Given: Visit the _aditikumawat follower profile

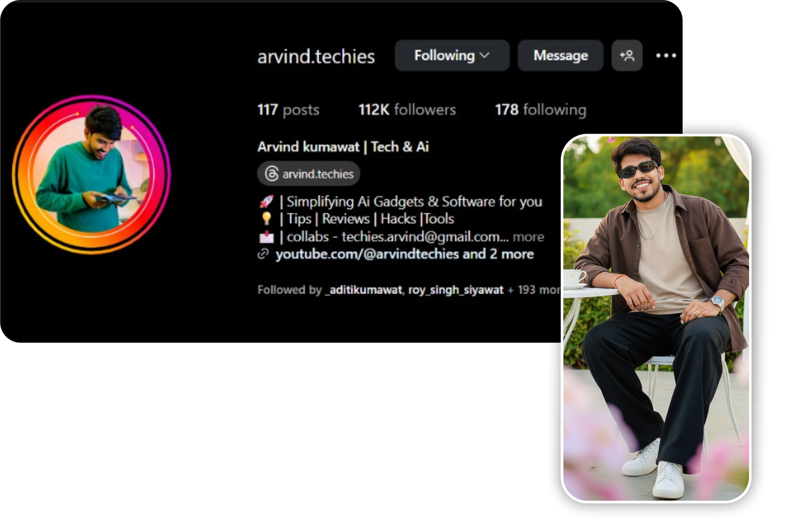Looking at the screenshot, I should [x=364, y=290].
